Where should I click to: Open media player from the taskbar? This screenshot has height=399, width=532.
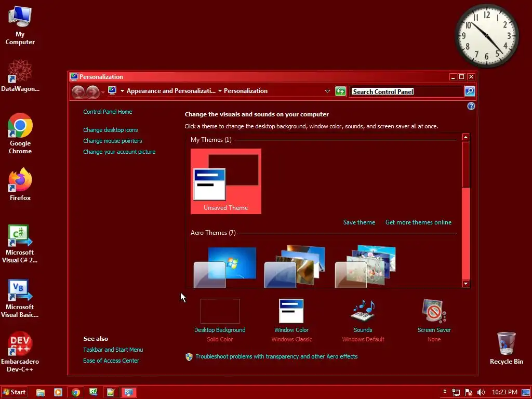click(58, 393)
